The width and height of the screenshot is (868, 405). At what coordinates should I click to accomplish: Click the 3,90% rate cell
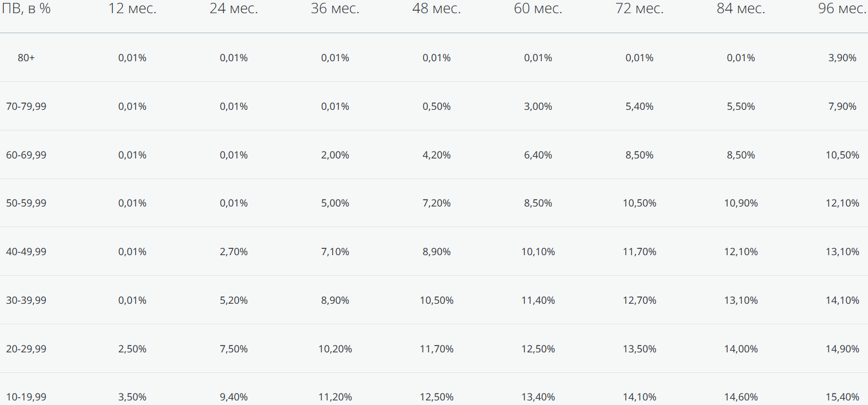842,58
